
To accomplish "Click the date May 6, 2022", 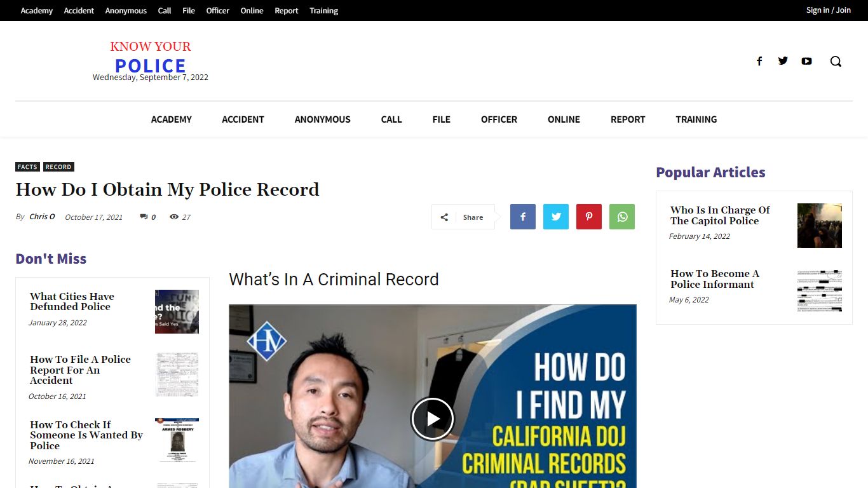I will tap(689, 300).
